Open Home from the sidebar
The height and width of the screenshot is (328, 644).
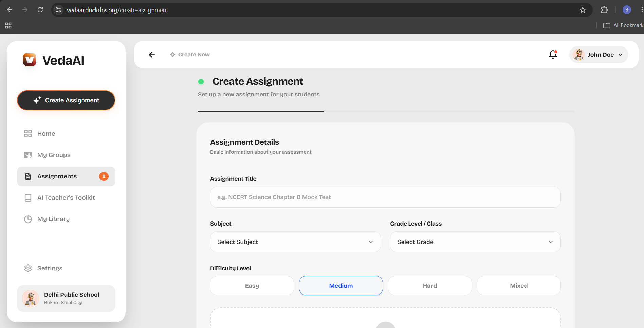pos(66,134)
